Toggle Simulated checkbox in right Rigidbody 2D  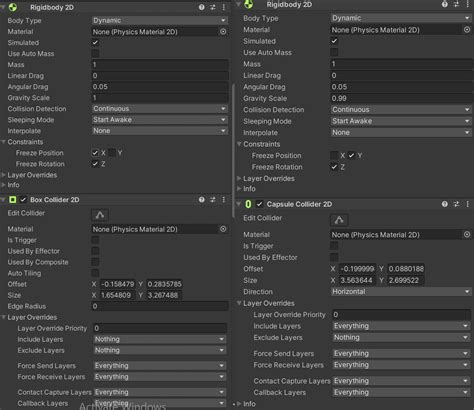click(334, 41)
